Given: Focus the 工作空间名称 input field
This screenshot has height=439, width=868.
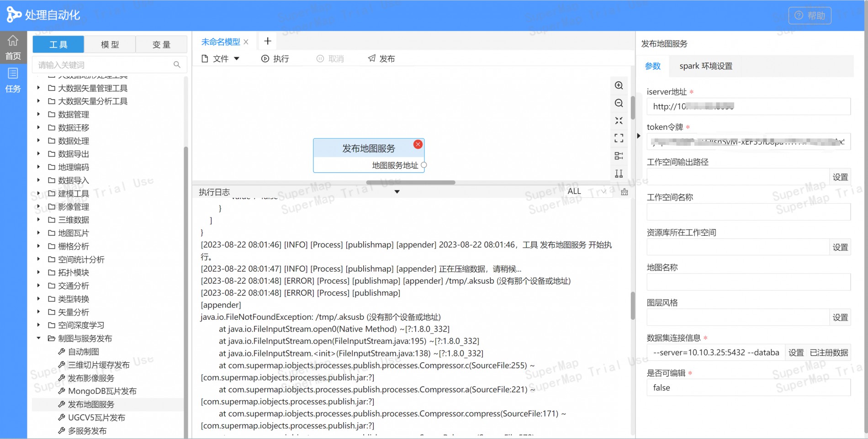Looking at the screenshot, I should pyautogui.click(x=748, y=212).
